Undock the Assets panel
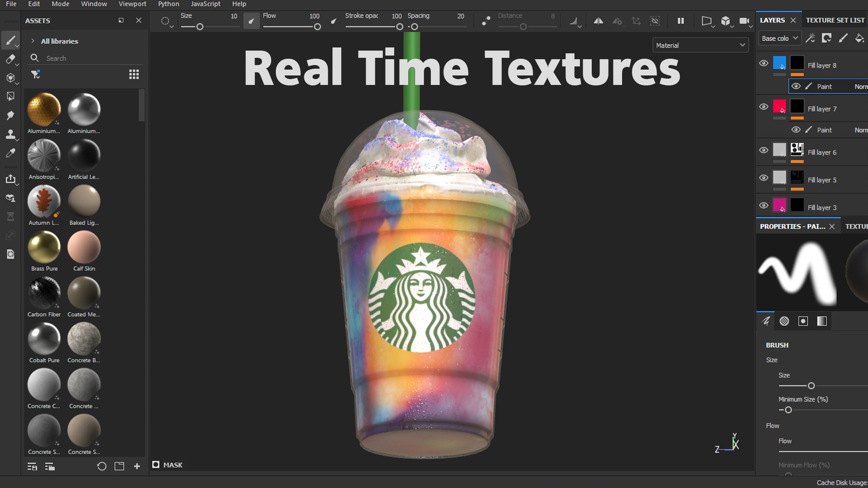The width and height of the screenshot is (868, 488). tap(121, 20)
